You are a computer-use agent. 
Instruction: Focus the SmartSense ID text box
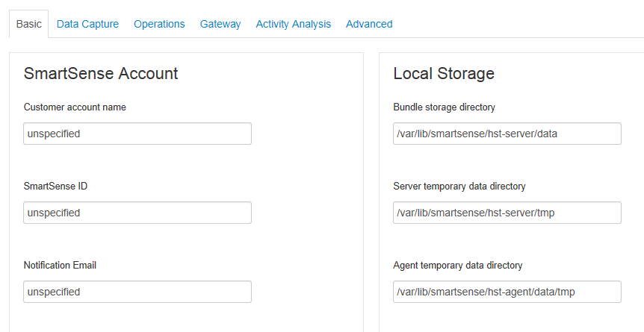(137, 213)
